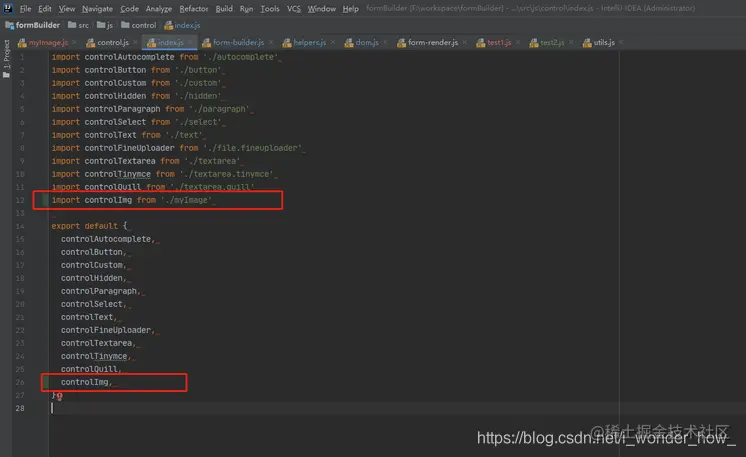Switch to form-builder.js tab

pos(238,43)
